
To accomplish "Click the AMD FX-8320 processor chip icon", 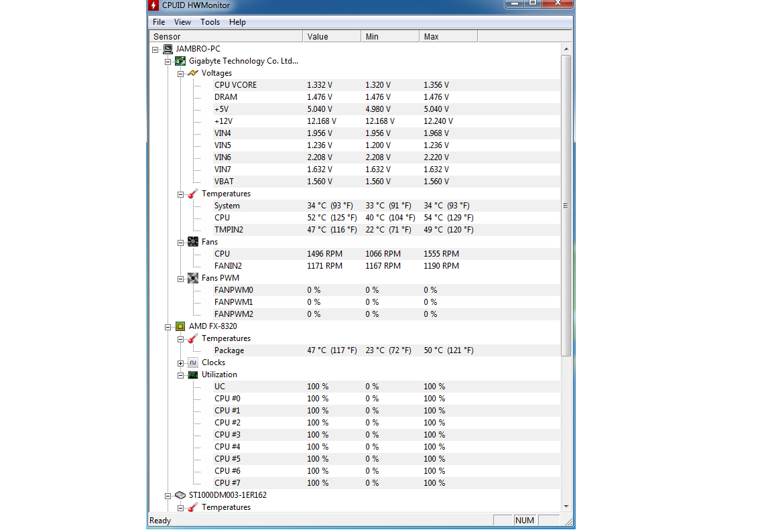I will [180, 326].
